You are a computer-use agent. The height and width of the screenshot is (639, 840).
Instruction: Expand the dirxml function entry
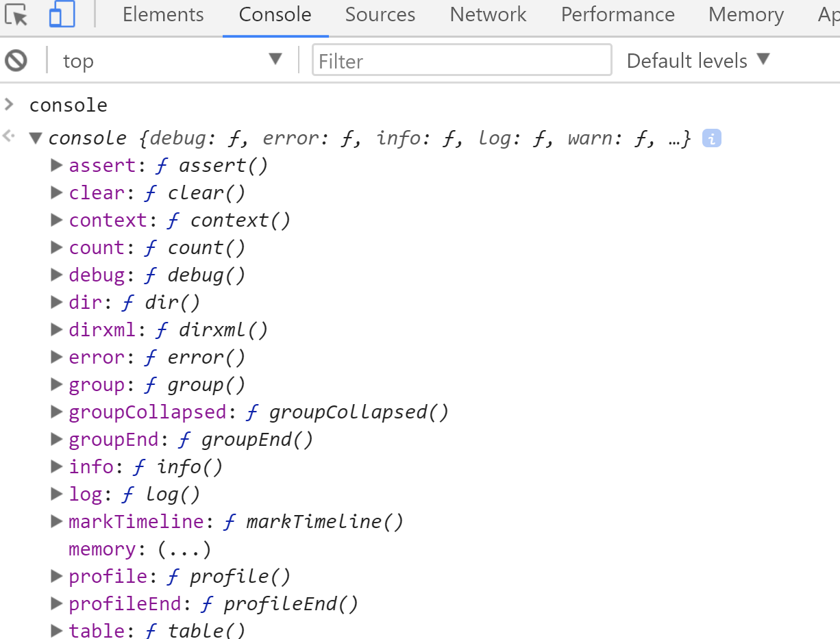(58, 329)
